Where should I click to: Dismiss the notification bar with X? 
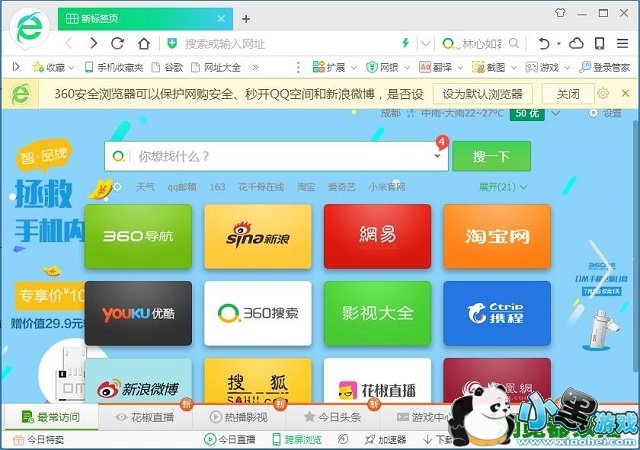click(625, 94)
